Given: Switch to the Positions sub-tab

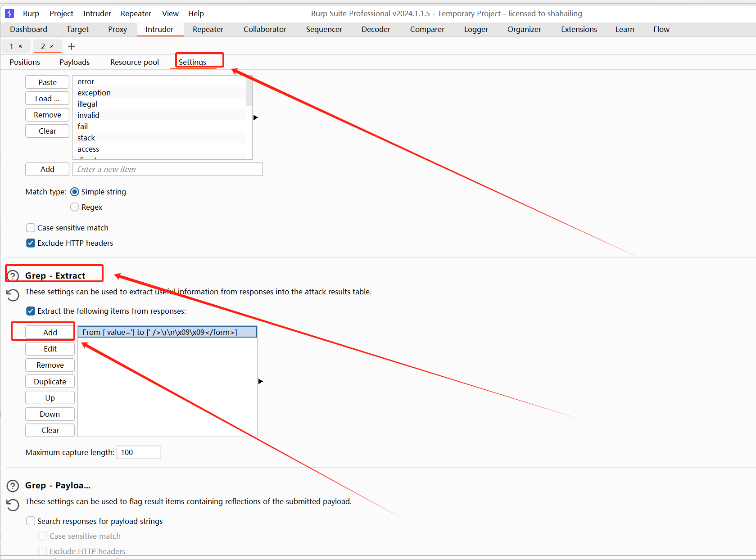Looking at the screenshot, I should coord(25,62).
